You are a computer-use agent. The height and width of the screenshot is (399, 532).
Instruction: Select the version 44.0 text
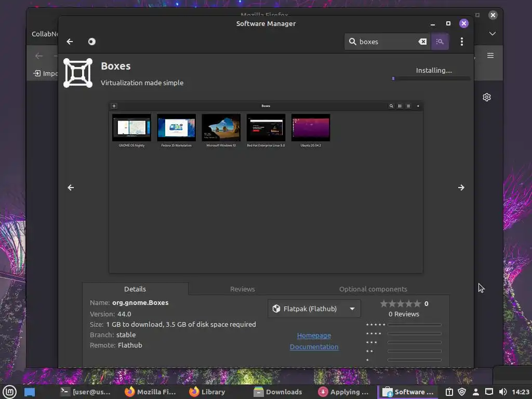[124, 314]
